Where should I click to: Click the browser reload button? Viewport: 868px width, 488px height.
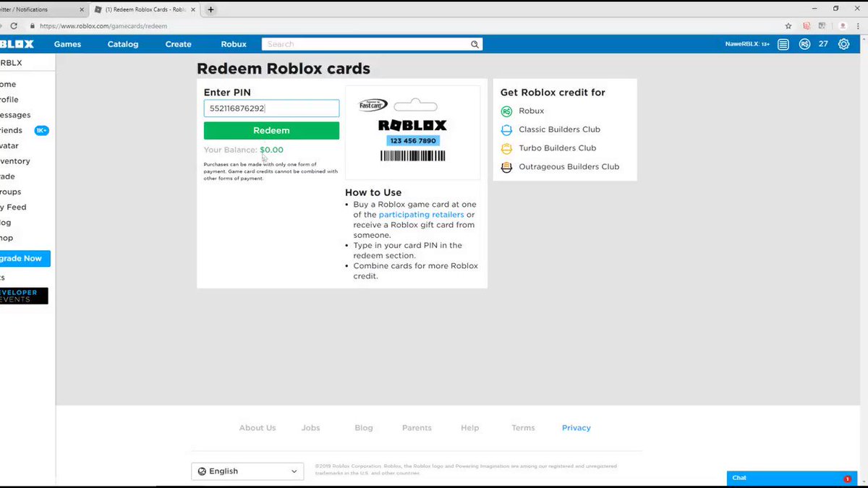click(14, 25)
